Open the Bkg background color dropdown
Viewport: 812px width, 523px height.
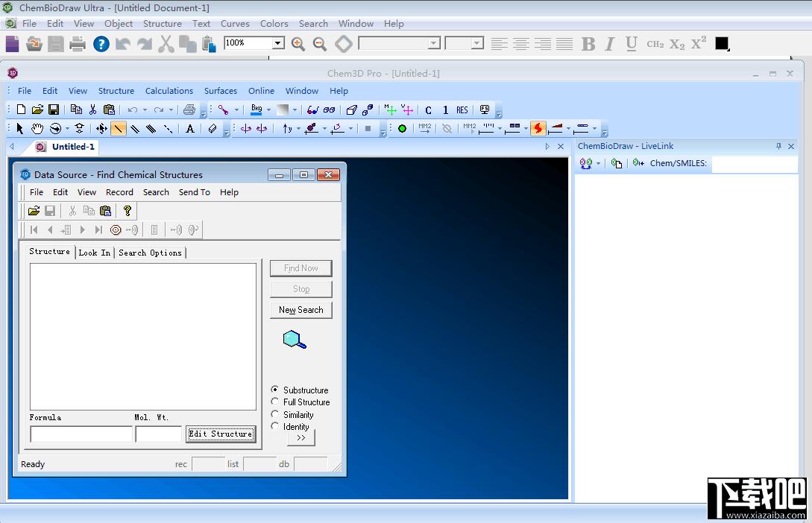pyautogui.click(x=268, y=110)
